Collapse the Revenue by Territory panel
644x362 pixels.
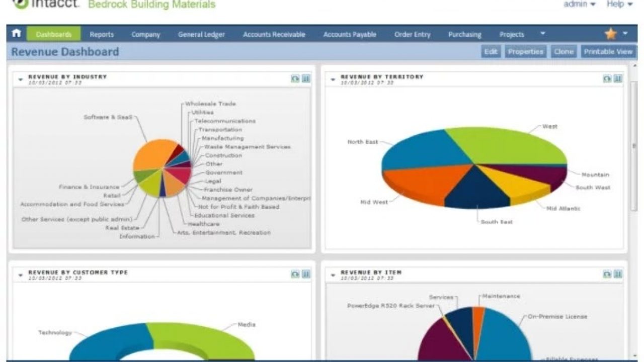click(x=333, y=79)
